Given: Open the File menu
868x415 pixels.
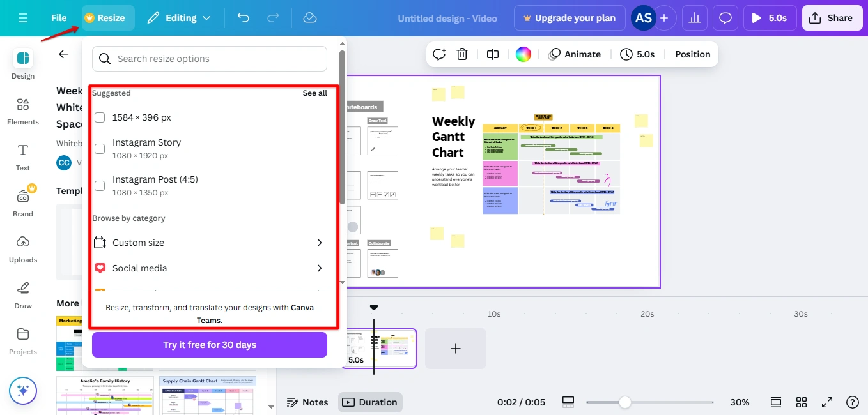Looking at the screenshot, I should (59, 18).
